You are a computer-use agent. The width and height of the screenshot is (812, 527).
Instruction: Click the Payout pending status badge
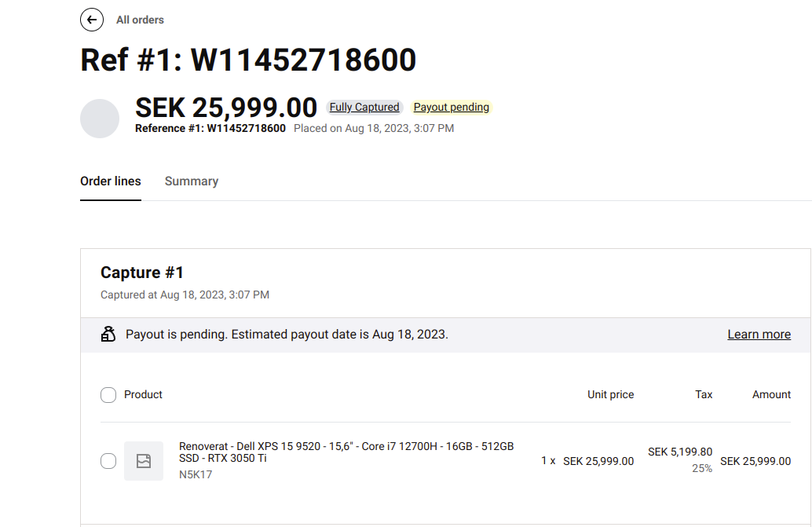[451, 107]
